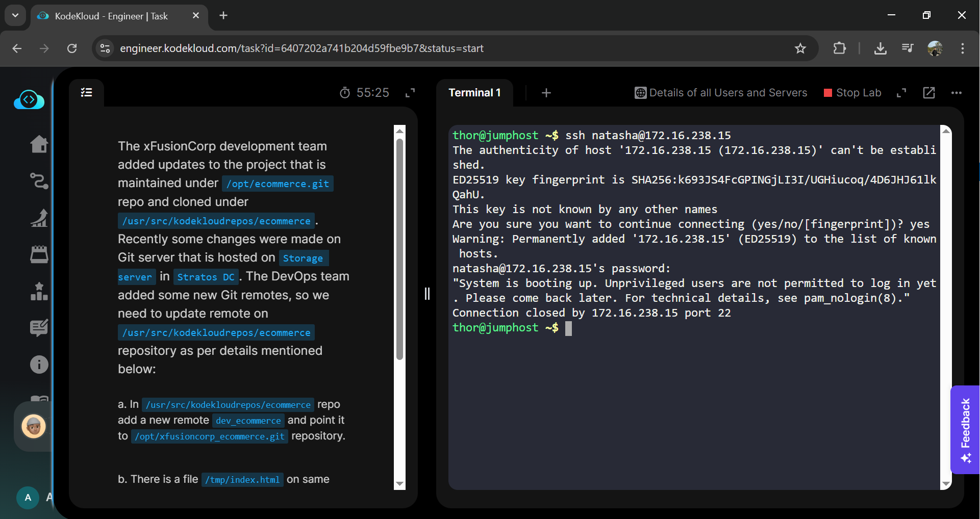Open Details of all Users and Servers

coord(721,93)
